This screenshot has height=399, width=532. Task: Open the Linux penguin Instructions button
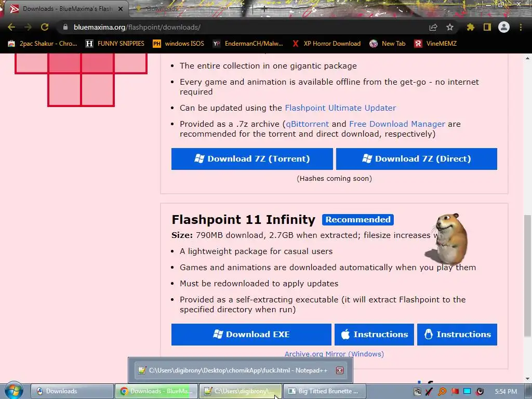(x=457, y=335)
